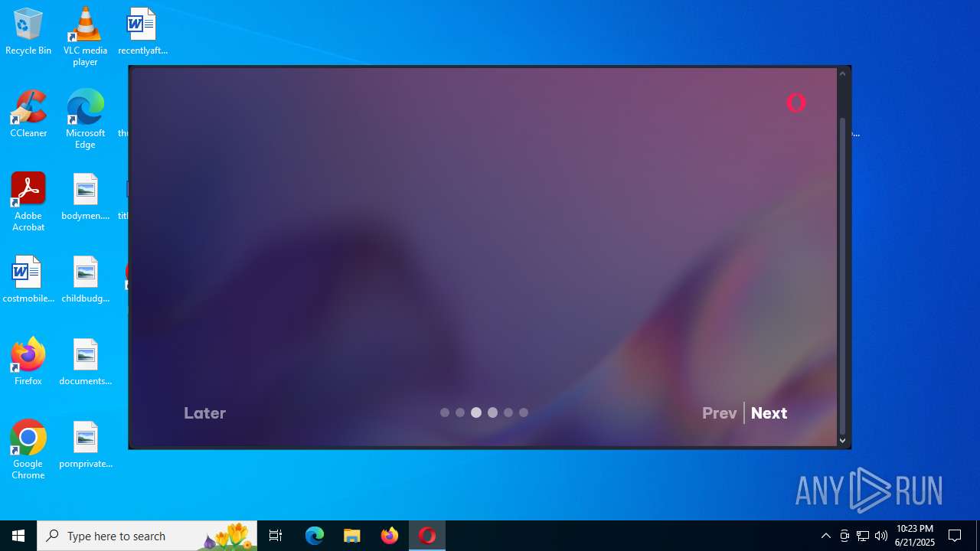The height and width of the screenshot is (551, 980).
Task: Select the Recycle Bin desktop icon
Action: [28, 32]
